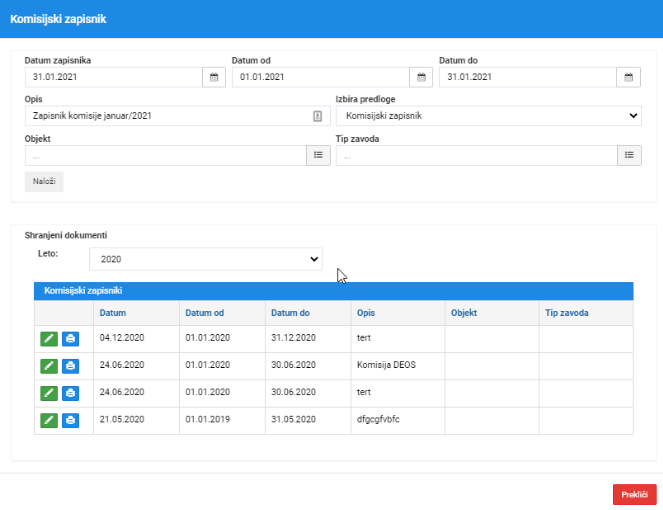663x510 pixels.
Task: Sort by the Datum column header
Action: coord(112,313)
